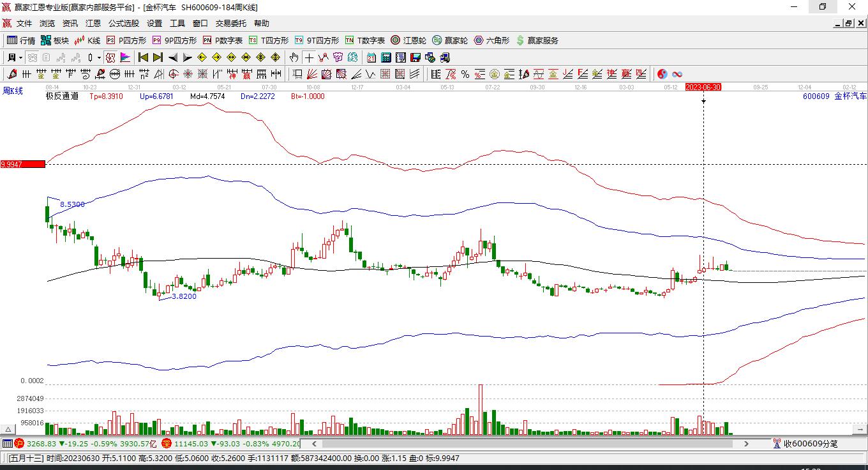This screenshot has width=868, height=470.
Task: Open the T四方形 tool
Action: tap(268, 40)
